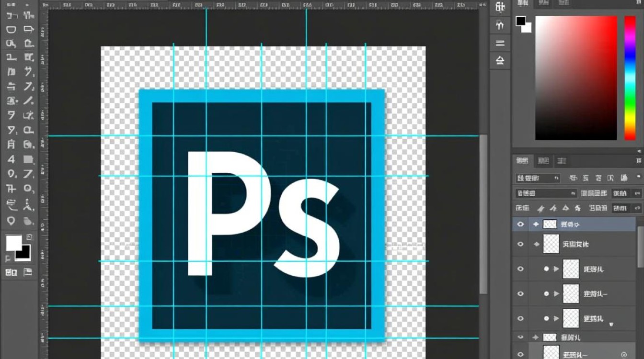The image size is (644, 359).
Task: Select the magnifier-like tool in the toolbox's right column
Action: tap(29, 189)
